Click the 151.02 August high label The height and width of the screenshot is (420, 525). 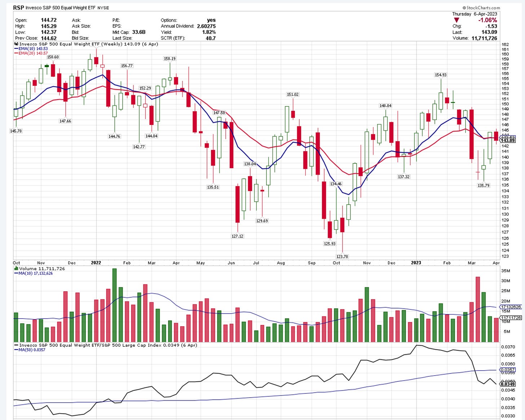tap(293, 94)
